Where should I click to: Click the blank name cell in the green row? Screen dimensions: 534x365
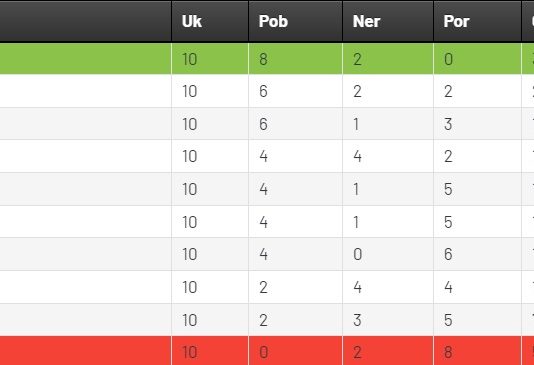[85, 59]
